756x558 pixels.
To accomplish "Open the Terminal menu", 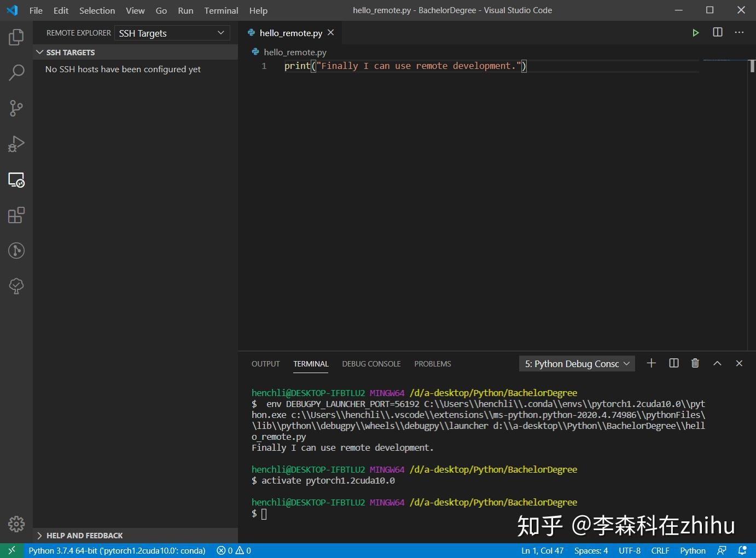I will [x=221, y=10].
